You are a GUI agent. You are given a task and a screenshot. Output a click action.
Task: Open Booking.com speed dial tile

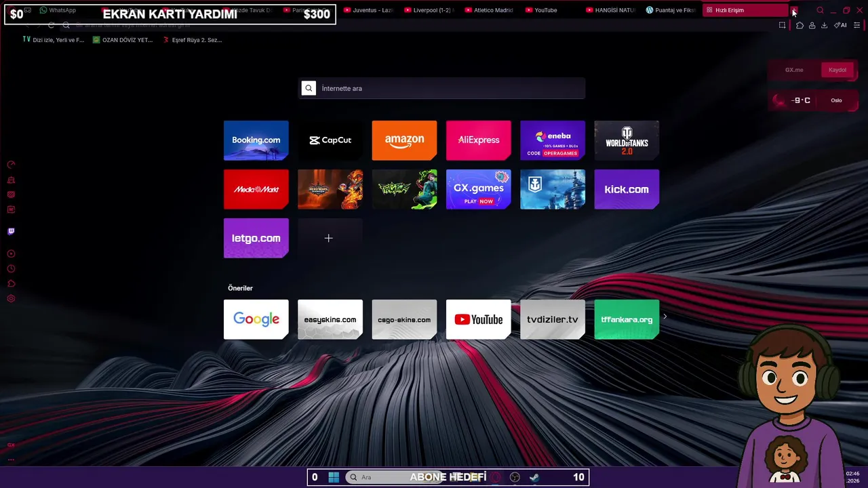click(x=256, y=140)
